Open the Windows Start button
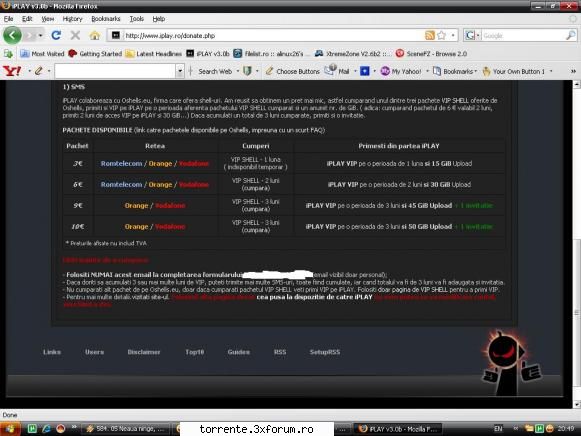581x436 pixels. pos(10,429)
